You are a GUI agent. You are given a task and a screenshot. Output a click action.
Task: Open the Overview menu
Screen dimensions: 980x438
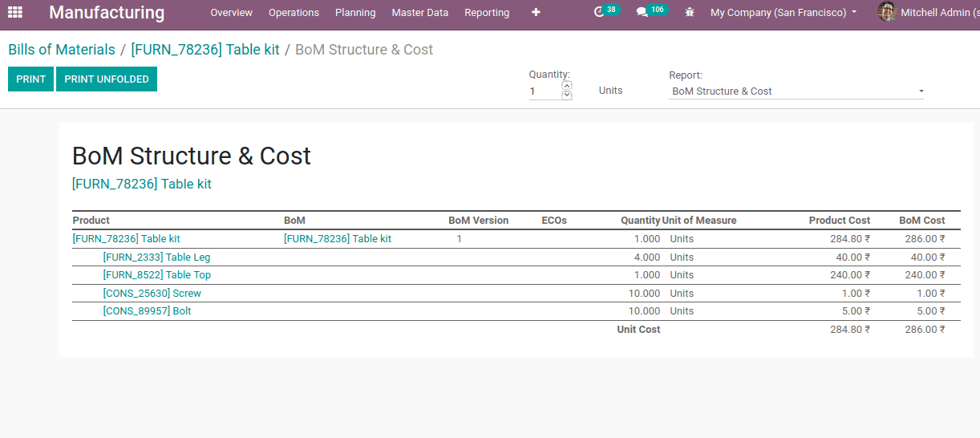(232, 13)
